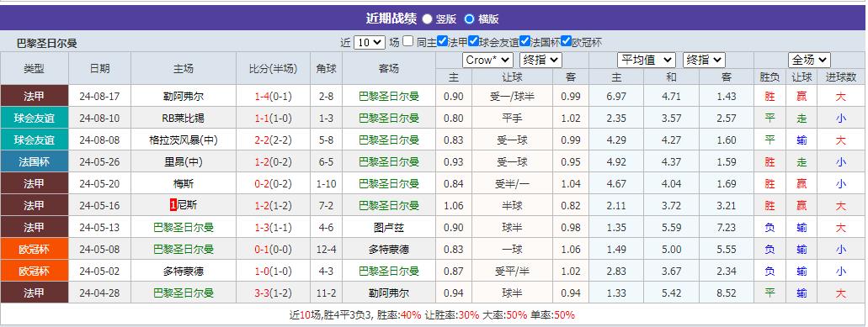Open team 梅斯 link
The height and width of the screenshot is (327, 868).
point(184,184)
